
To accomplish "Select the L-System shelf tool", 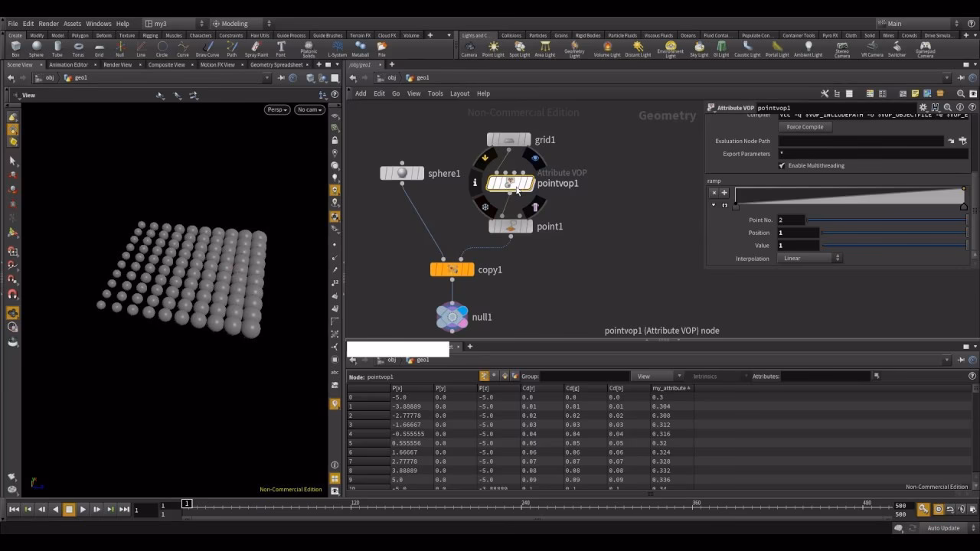I will tap(337, 49).
